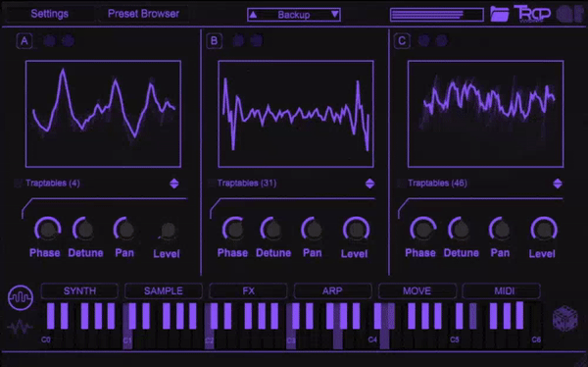Click the oscillator B Level knob
Screen dimensions: 588x367
[x=357, y=229]
